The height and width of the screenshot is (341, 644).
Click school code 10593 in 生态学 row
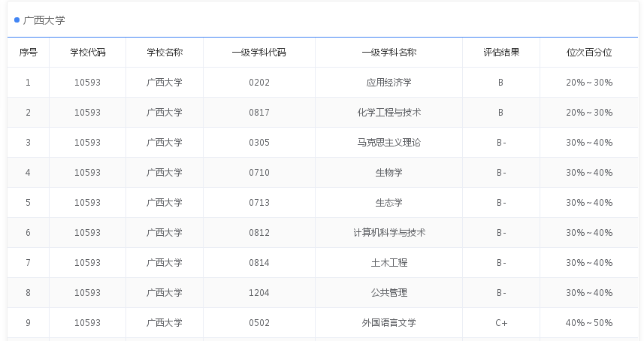(x=87, y=202)
